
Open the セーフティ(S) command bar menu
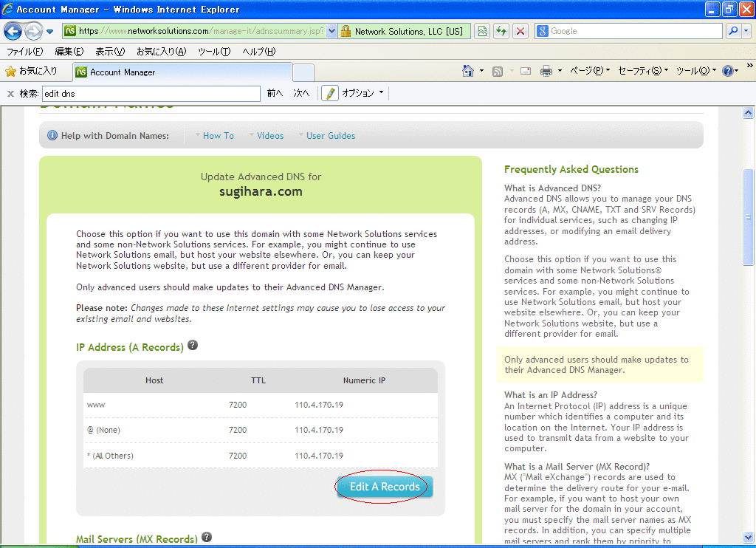[643, 71]
